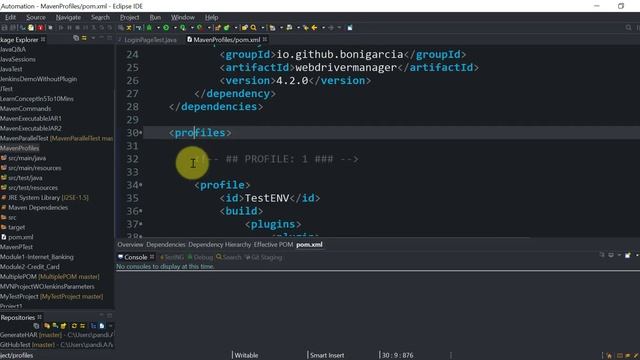The width and height of the screenshot is (640, 360).
Task: Click the Open Type folder toolbar icon
Action: coord(244,28)
